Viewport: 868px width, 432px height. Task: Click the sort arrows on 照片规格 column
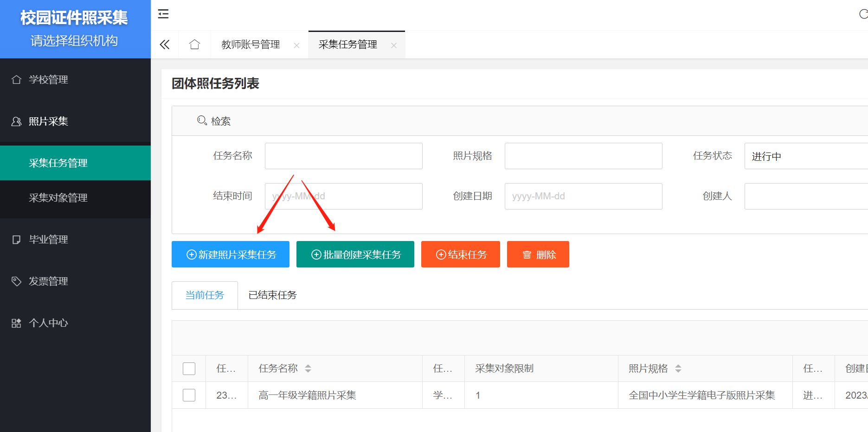[x=679, y=368]
